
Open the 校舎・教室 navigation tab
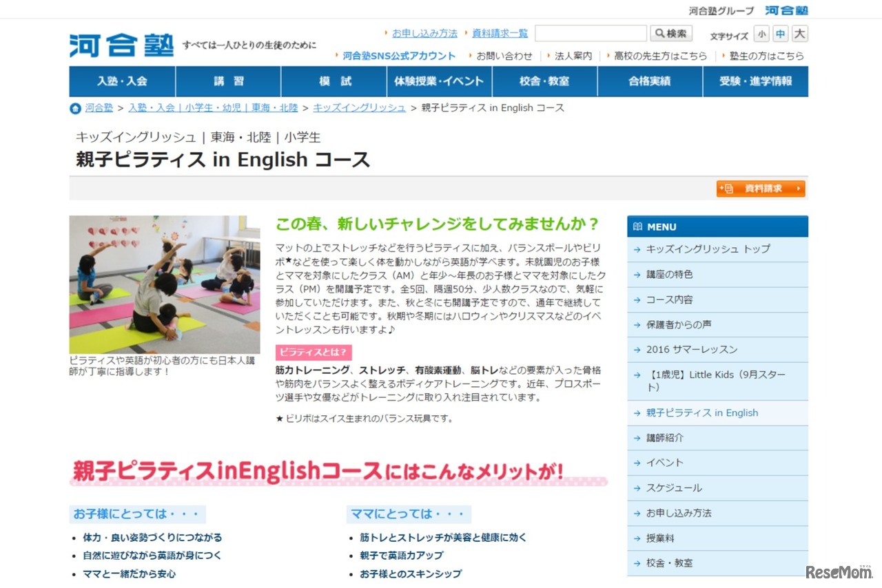tap(544, 81)
